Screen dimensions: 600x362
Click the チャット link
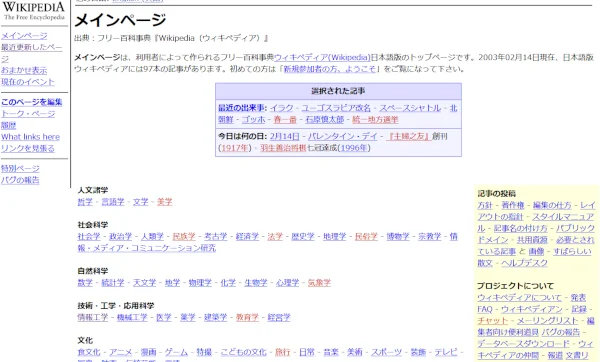pyautogui.click(x=492, y=321)
